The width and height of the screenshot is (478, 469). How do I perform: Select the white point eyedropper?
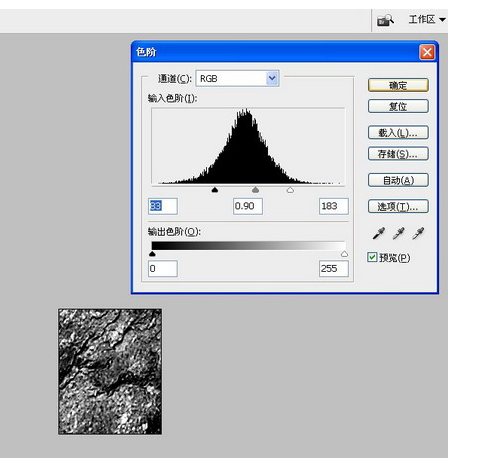click(418, 233)
